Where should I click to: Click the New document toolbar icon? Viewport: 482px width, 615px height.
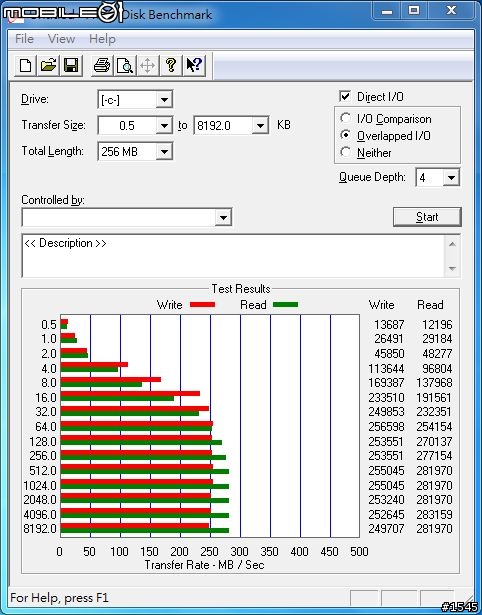point(25,65)
